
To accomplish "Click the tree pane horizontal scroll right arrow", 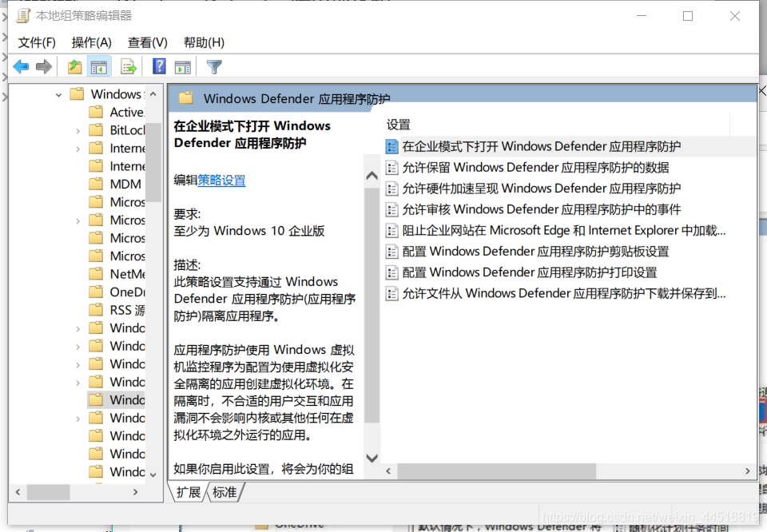I will [x=136, y=492].
